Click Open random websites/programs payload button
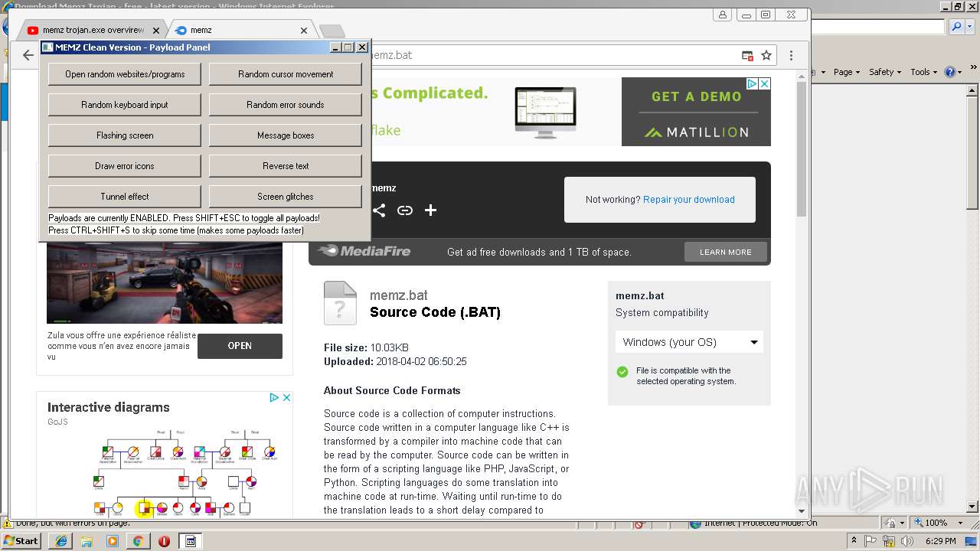Screen dimensions: 980x551 [x=125, y=74]
